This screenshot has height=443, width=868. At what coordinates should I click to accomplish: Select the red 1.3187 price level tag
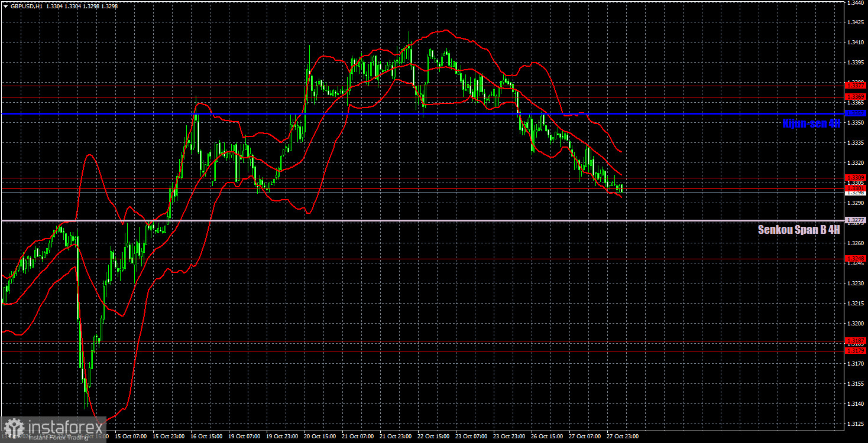pos(856,340)
